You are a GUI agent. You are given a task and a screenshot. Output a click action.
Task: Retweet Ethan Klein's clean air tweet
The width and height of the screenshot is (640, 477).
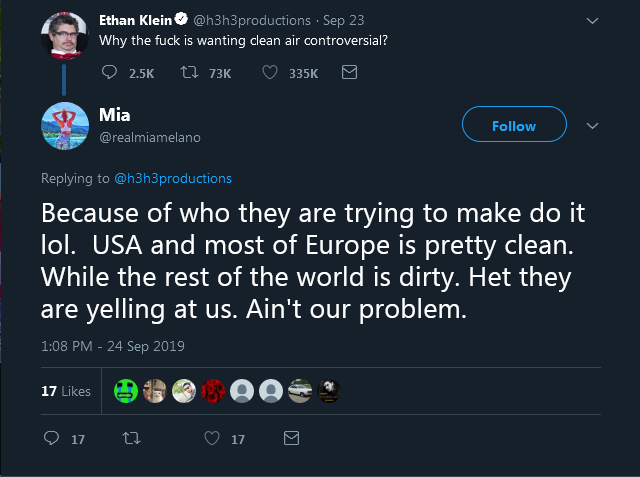[x=186, y=72]
